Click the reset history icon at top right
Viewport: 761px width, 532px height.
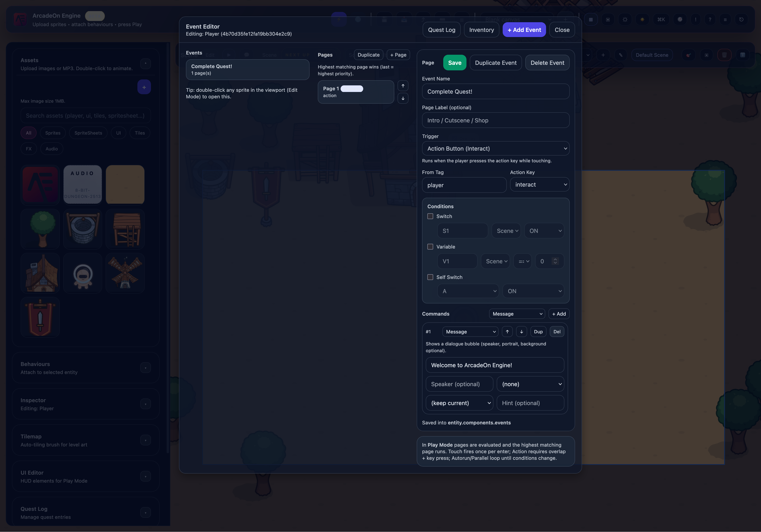741,19
